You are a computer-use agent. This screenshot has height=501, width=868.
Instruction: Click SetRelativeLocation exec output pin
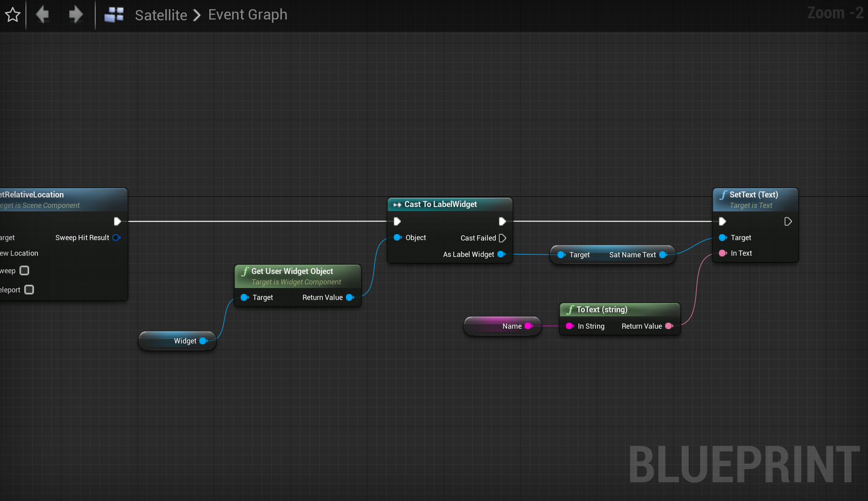point(117,222)
